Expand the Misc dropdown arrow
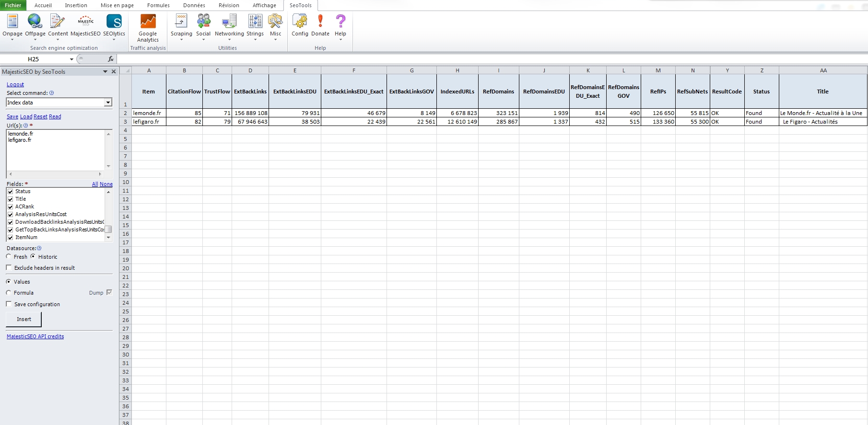Image resolution: width=868 pixels, height=425 pixels. click(276, 40)
